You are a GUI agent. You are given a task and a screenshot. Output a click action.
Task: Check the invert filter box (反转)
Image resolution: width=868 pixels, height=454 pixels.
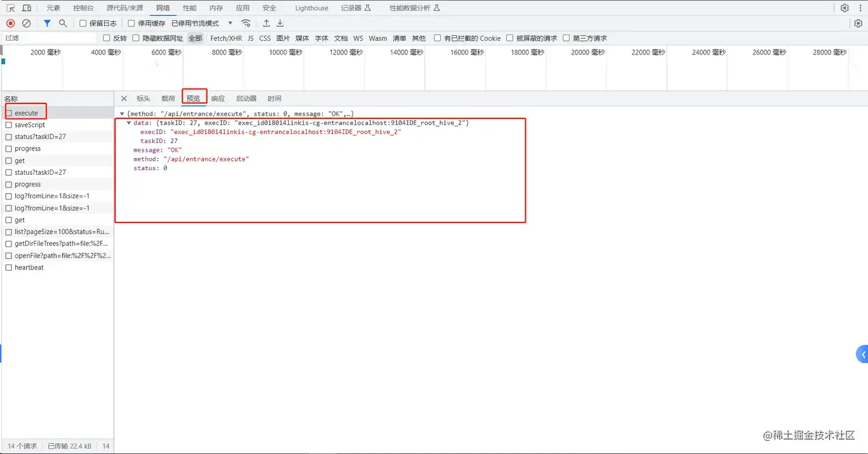tap(106, 38)
